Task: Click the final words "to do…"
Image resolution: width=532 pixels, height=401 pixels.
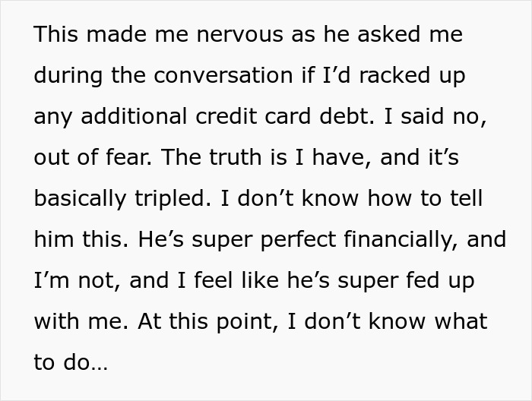Action: coord(71,363)
